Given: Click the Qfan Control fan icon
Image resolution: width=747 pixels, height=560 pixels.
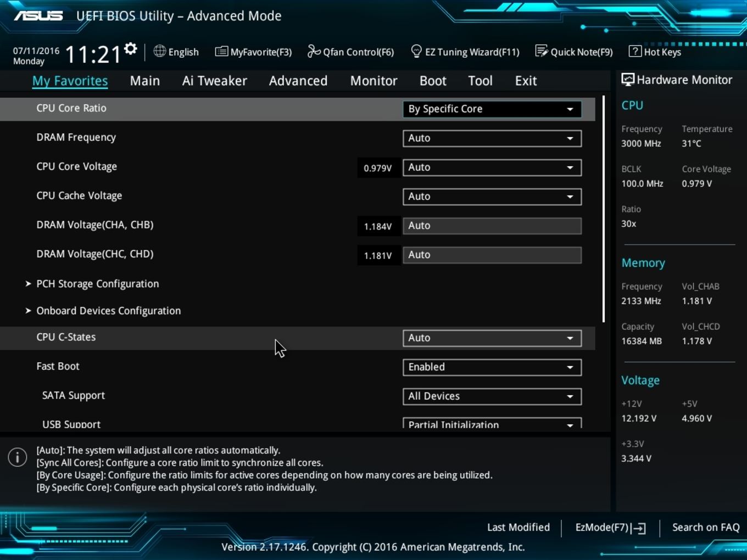Looking at the screenshot, I should coord(314,51).
